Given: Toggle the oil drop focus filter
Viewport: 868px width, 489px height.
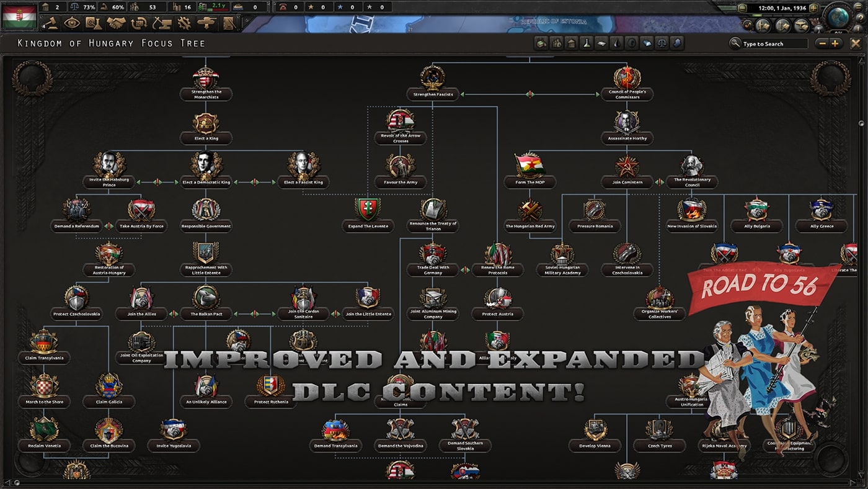Looking at the screenshot, I should 616,43.
